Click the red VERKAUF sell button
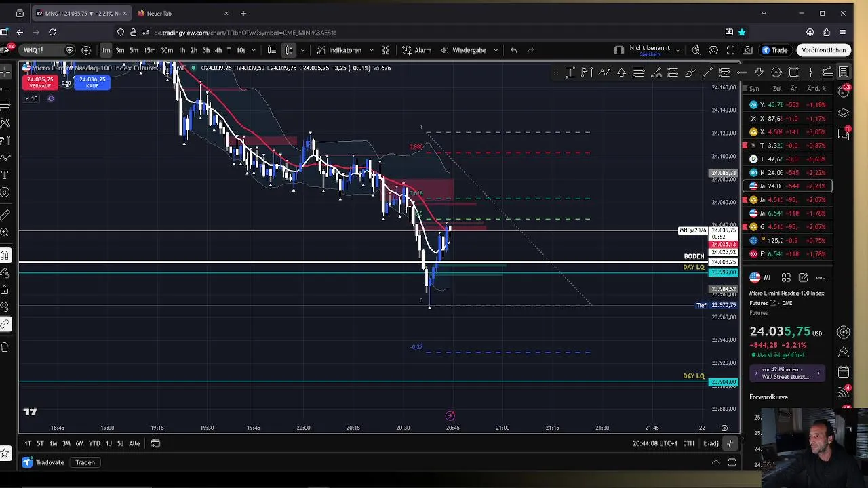The width and height of the screenshot is (868, 488). point(39,82)
